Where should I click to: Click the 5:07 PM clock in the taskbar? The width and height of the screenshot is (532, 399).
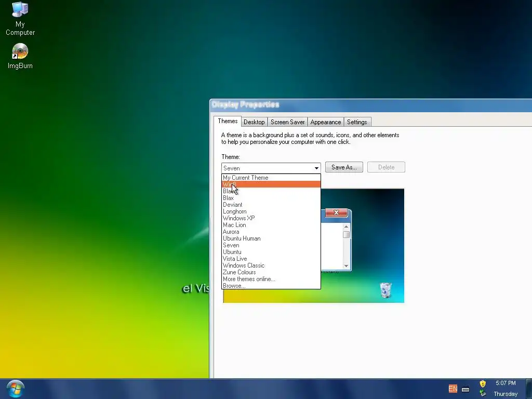tap(505, 383)
